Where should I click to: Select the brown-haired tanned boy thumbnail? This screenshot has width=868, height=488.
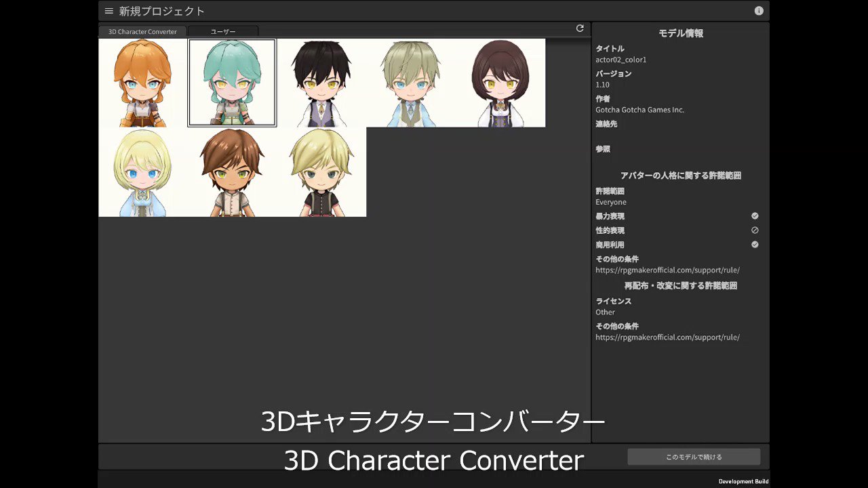pos(232,172)
